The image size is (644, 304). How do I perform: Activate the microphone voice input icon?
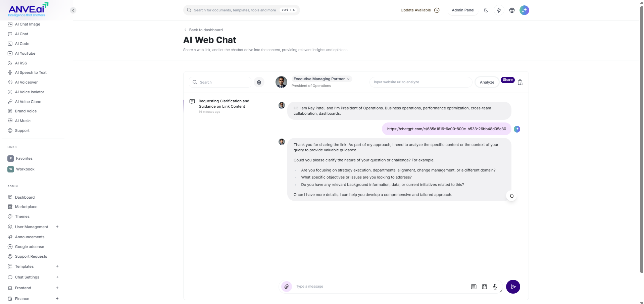tap(495, 287)
